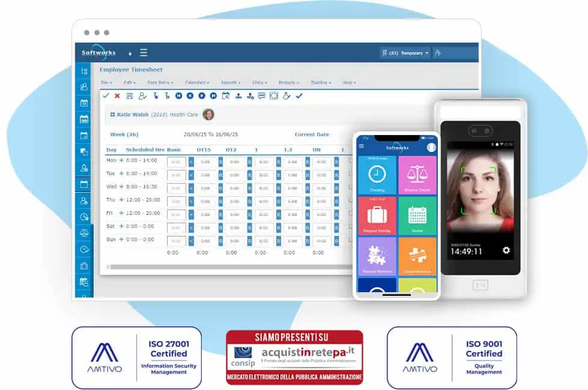Tap the profile avatar in phone app header
The image size is (588, 390).
click(x=431, y=148)
